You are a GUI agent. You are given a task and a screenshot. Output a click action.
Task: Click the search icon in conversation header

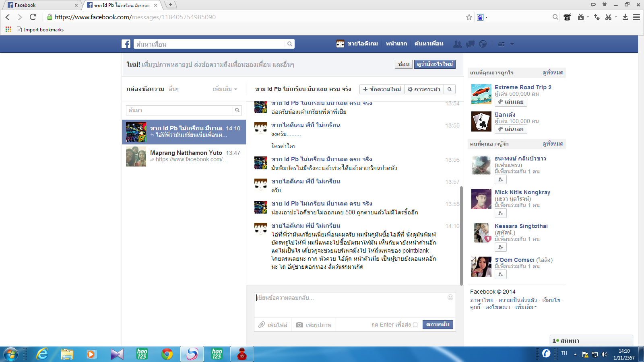coord(450,89)
